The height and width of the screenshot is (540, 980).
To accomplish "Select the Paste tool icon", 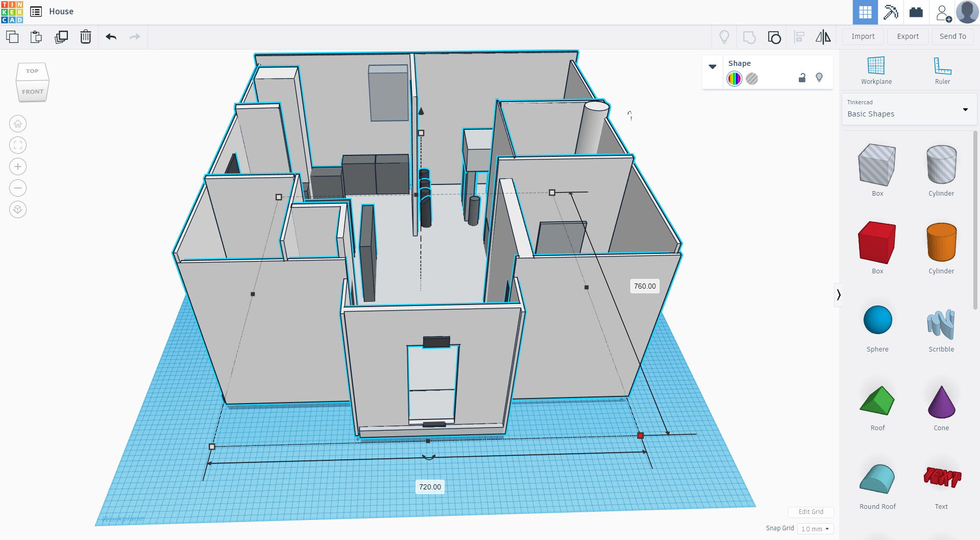I will (36, 37).
